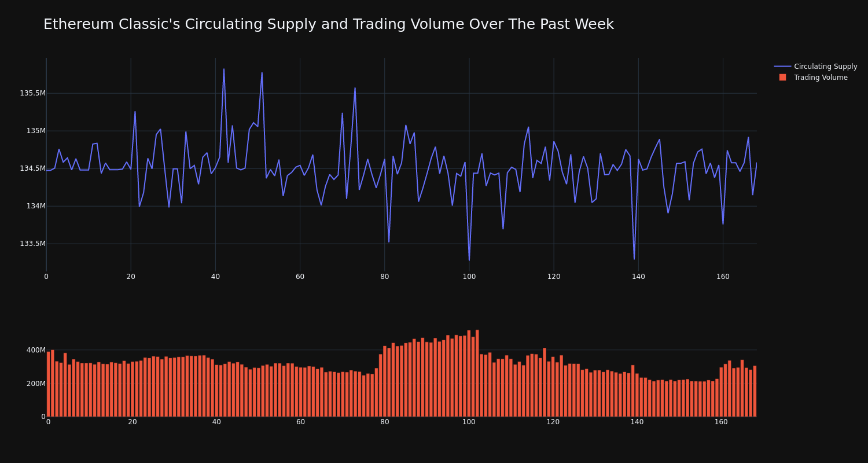868x463 pixels.
Task: Click the 400M volume axis label
Action: coord(36,350)
